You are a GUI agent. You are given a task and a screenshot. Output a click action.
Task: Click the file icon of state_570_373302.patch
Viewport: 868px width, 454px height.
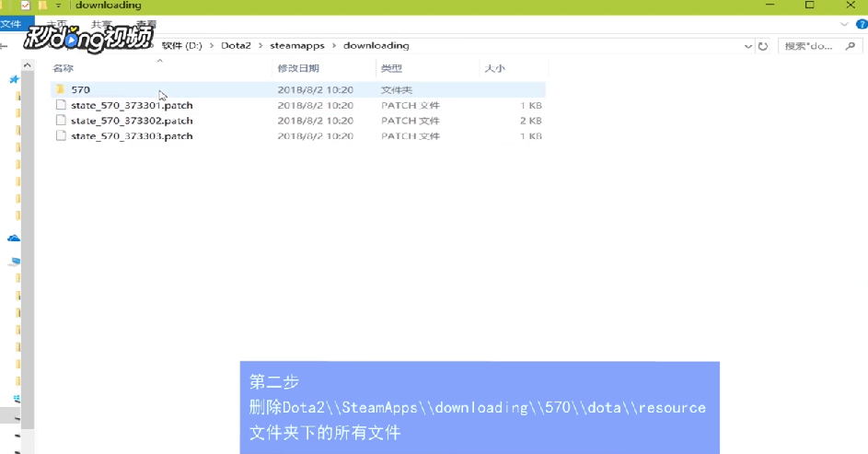pos(61,120)
